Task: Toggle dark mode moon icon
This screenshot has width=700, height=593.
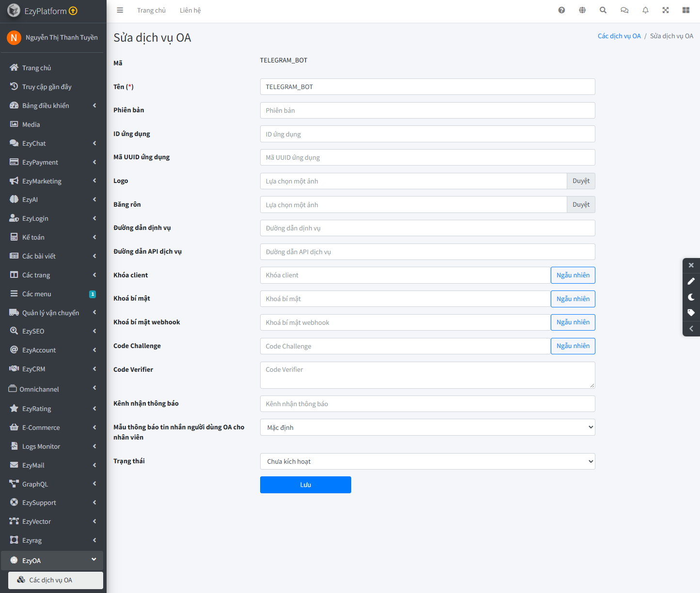Action: tap(691, 297)
